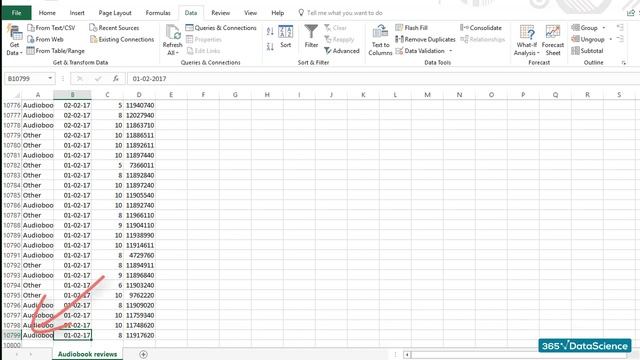This screenshot has height=360, width=640.
Task: Select column D header
Action: pos(139,95)
